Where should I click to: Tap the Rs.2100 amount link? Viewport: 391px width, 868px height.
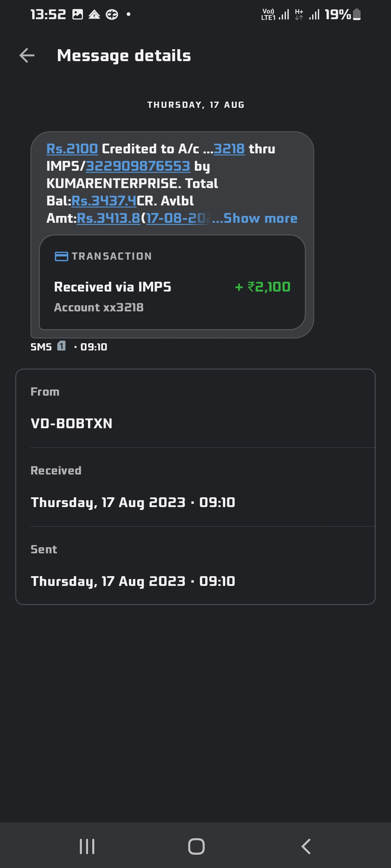72,149
